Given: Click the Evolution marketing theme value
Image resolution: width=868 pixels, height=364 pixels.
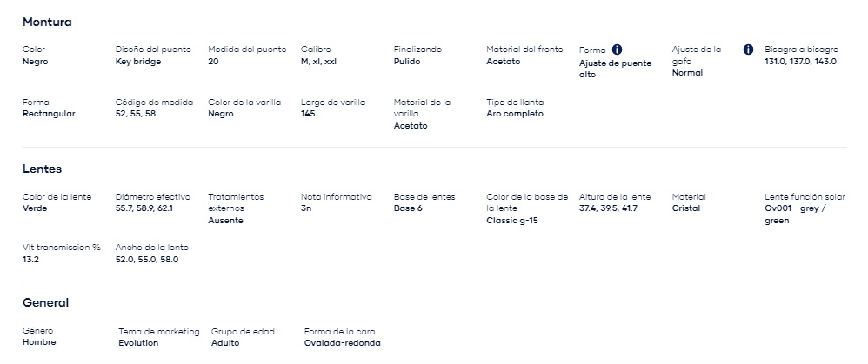Looking at the screenshot, I should click(138, 343).
